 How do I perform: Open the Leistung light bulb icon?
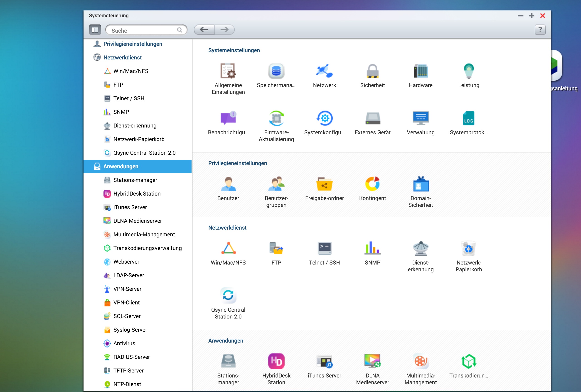point(468,71)
